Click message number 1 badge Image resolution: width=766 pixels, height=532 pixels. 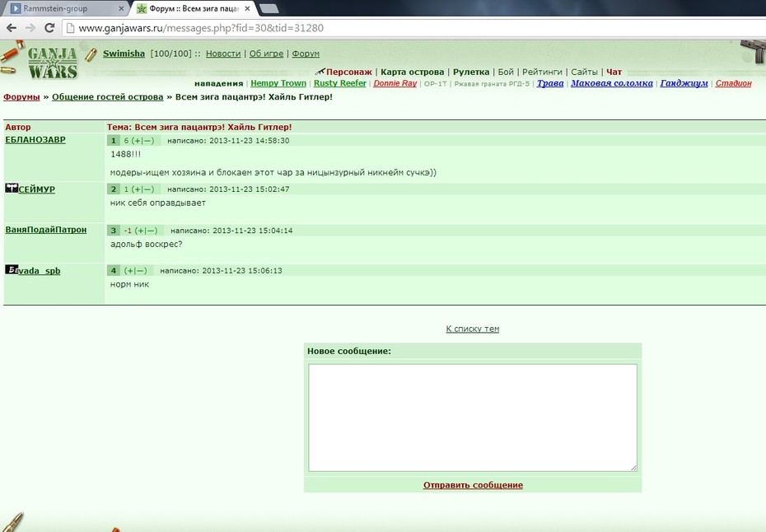[x=114, y=141]
